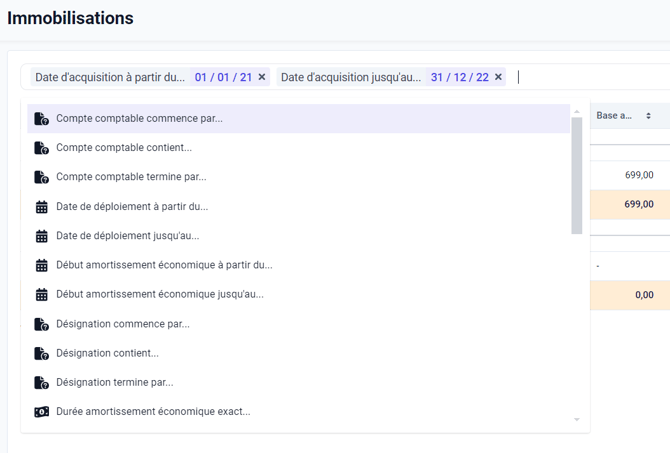Image resolution: width=670 pixels, height=453 pixels.
Task: Click file icon beside Désignation commence par
Action: tap(41, 324)
